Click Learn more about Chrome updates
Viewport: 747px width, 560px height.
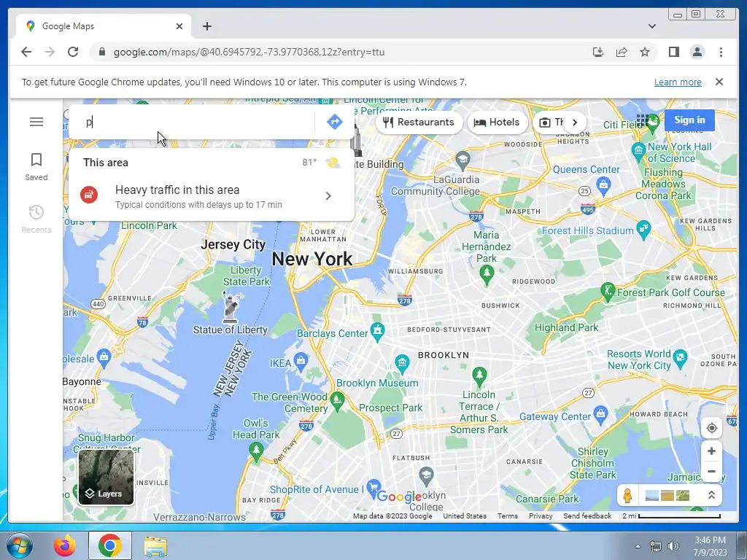point(678,82)
